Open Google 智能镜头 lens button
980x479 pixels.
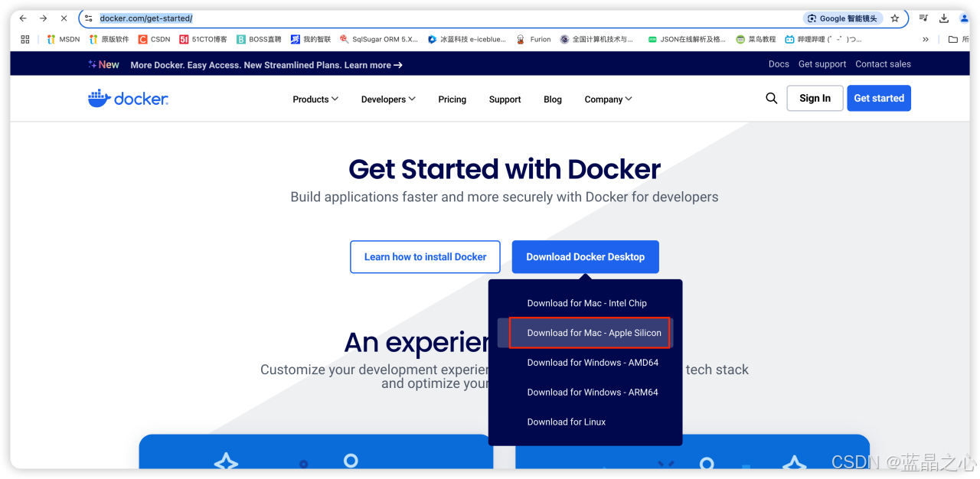tap(843, 18)
